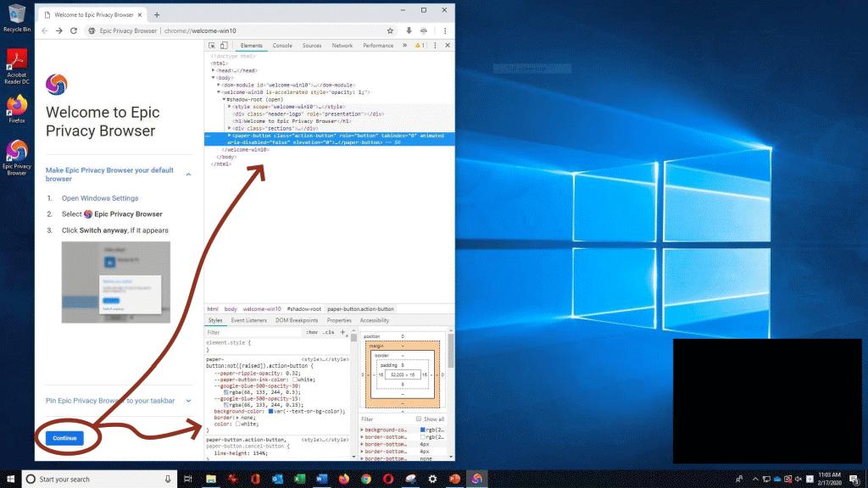Expand the dom-module welcome-win10 node
Viewport: 868px width, 488px height.
pos(219,86)
